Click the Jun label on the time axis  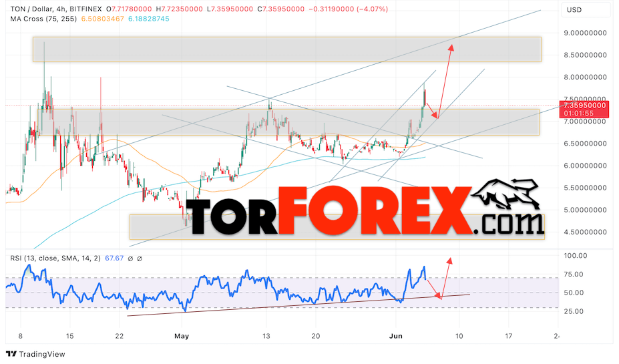pos(395,336)
